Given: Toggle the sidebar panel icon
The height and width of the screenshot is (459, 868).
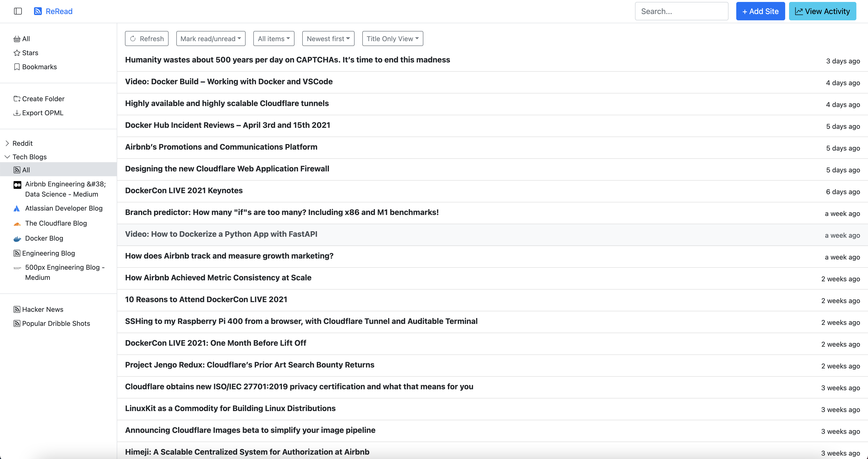Looking at the screenshot, I should tap(18, 11).
